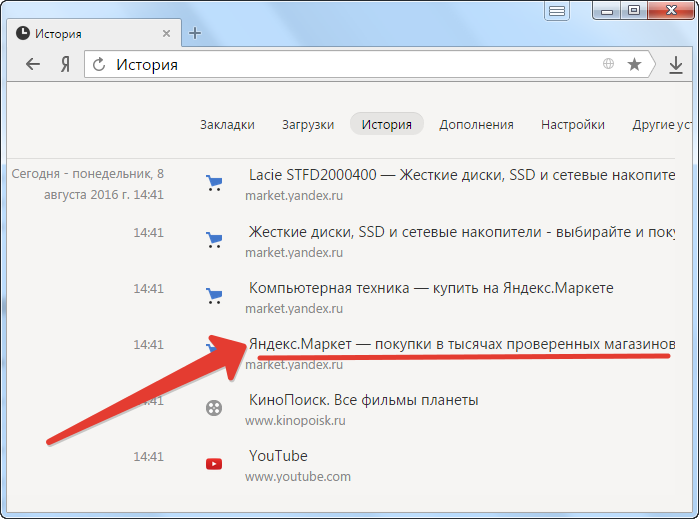Image resolution: width=699 pixels, height=519 pixels.
Task: Click the KinoPoisk film reel favicon
Action: tap(213, 407)
